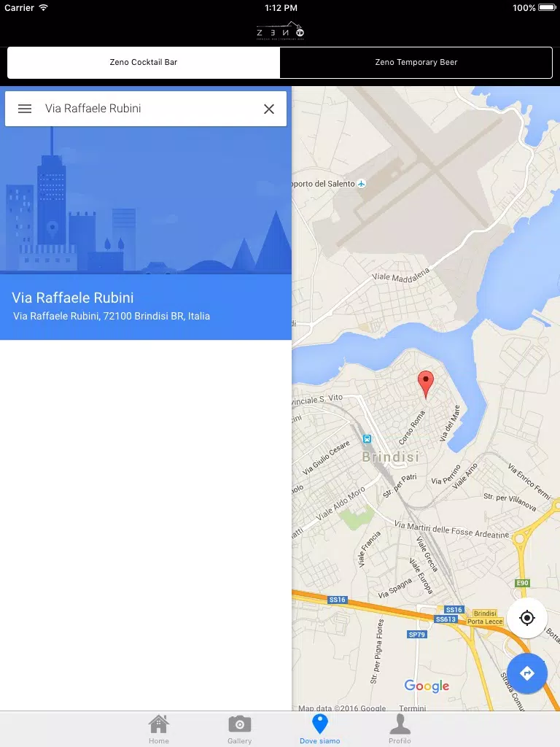Tap the Brindisi train station icon
The width and height of the screenshot is (560, 747).
[x=367, y=438]
